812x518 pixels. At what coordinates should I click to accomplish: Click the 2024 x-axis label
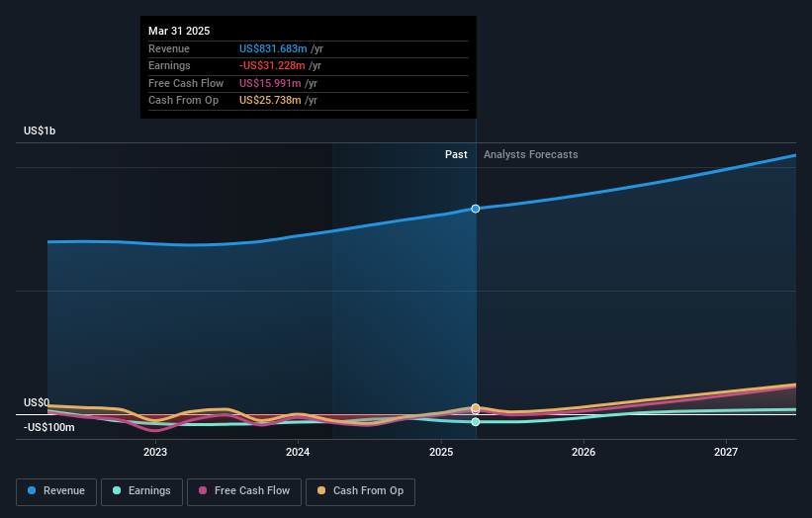pos(298,452)
